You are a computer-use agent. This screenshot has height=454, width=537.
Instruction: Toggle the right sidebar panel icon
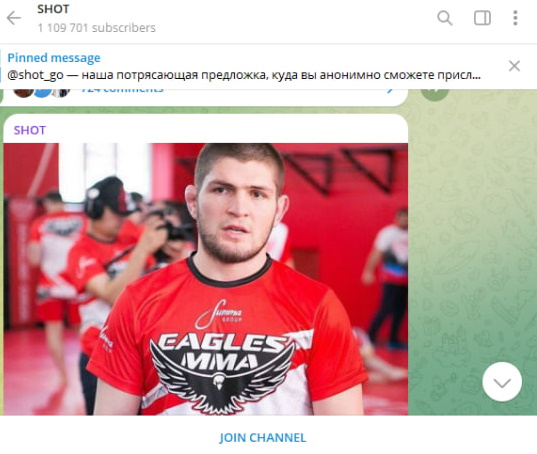482,18
